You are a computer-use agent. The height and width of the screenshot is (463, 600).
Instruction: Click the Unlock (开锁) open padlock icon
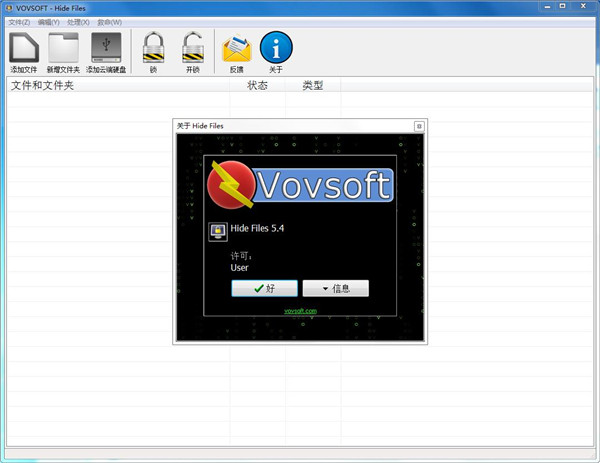click(193, 47)
